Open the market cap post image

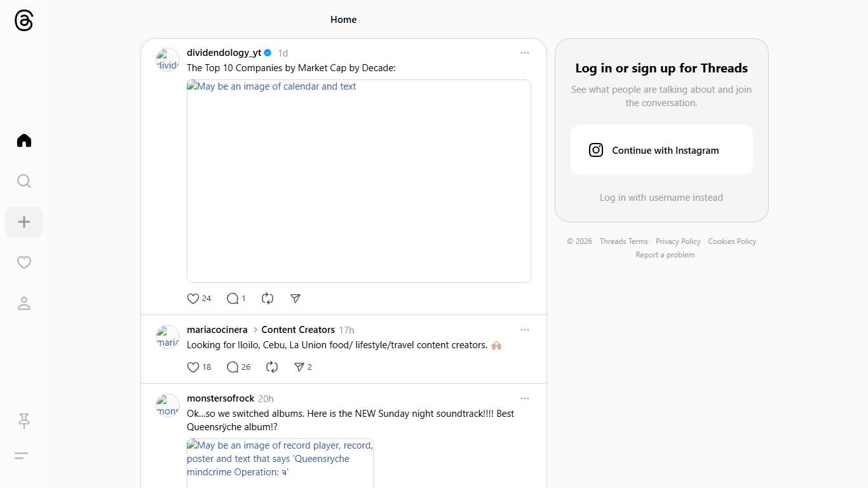(x=358, y=181)
